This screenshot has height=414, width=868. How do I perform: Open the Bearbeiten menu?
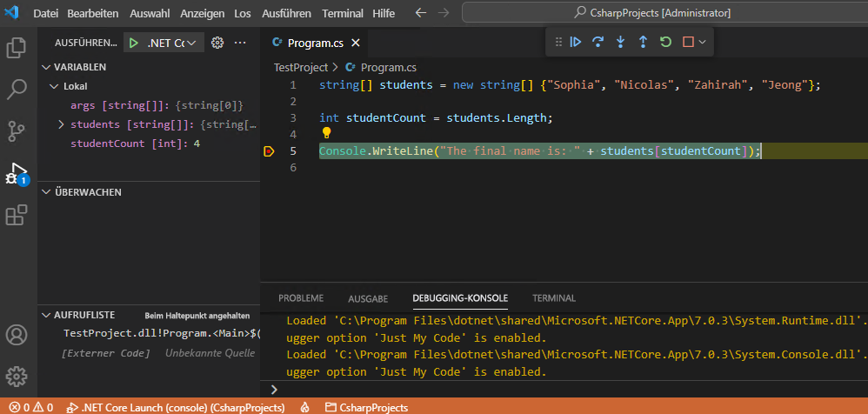(x=93, y=13)
